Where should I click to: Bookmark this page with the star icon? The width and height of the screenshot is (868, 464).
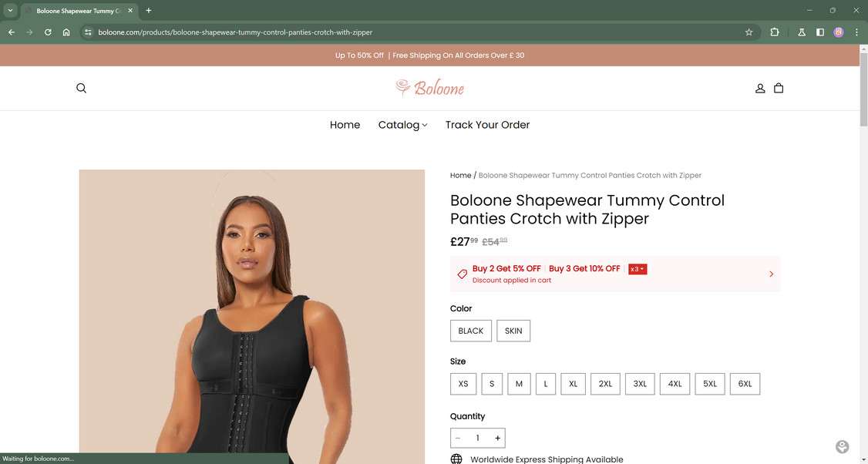click(749, 32)
